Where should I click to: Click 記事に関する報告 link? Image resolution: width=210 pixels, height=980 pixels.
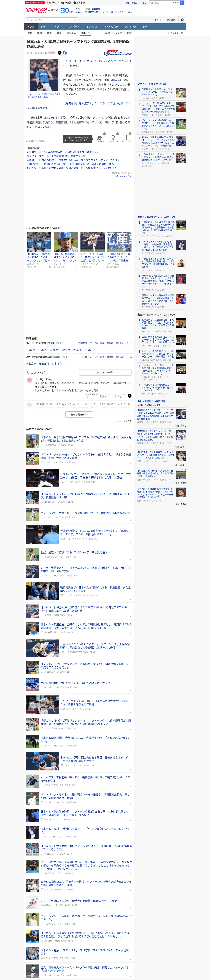36,141
